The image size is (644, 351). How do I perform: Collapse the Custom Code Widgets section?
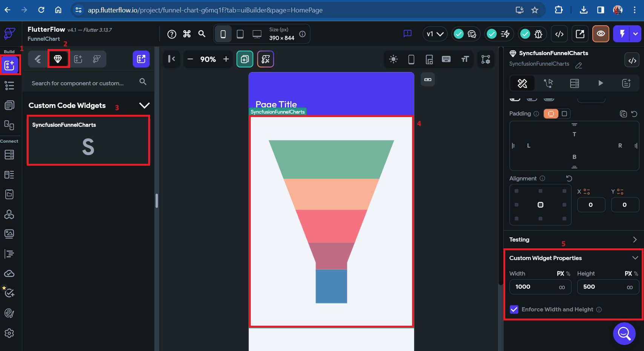tap(144, 105)
